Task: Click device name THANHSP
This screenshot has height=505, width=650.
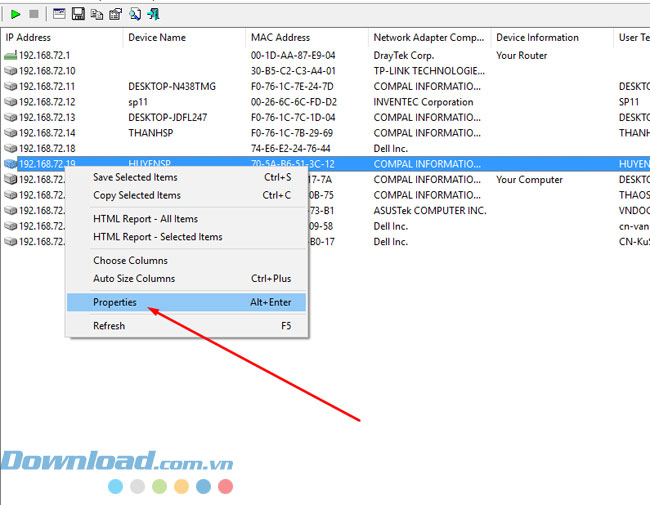Action: pyautogui.click(x=150, y=133)
